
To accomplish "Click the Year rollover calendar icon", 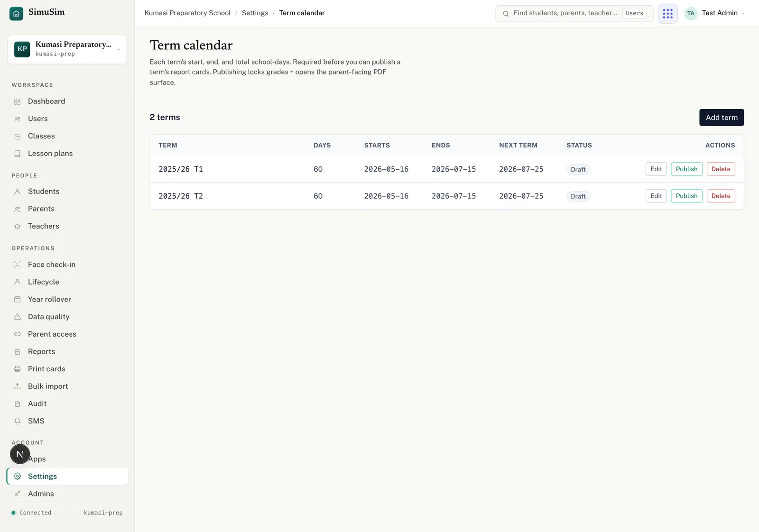I will (x=18, y=299).
